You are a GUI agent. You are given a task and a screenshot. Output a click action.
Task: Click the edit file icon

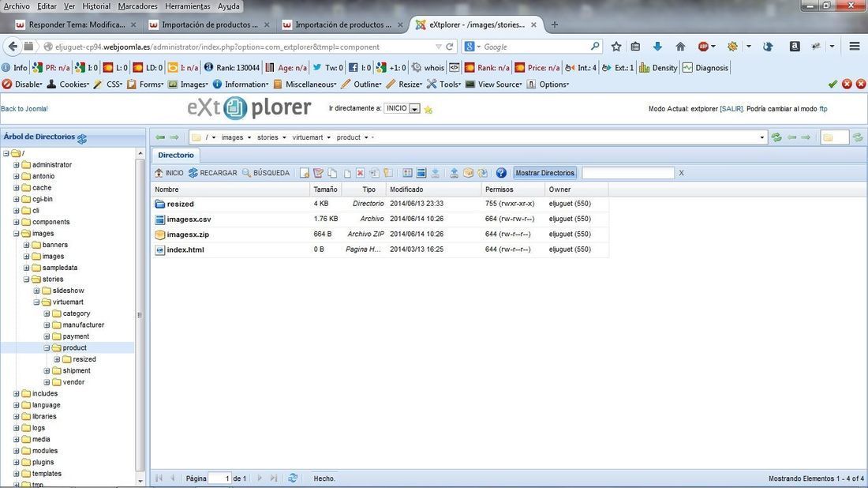pos(318,173)
